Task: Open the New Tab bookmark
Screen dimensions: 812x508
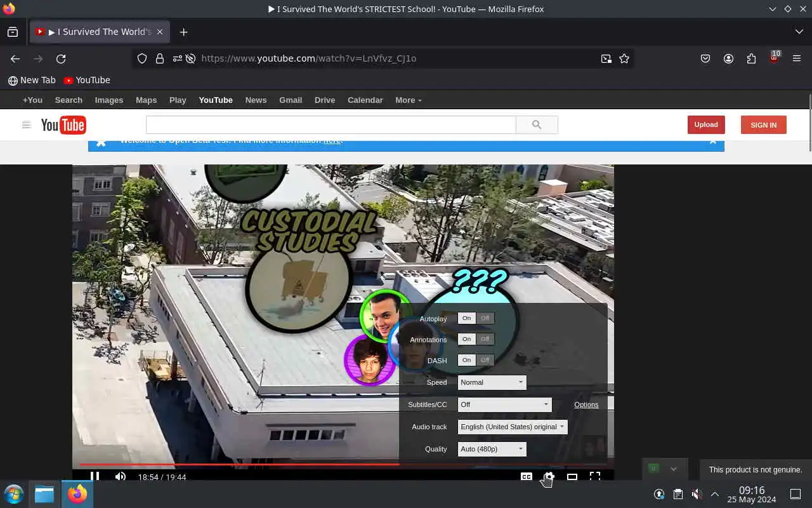Action: click(32, 80)
